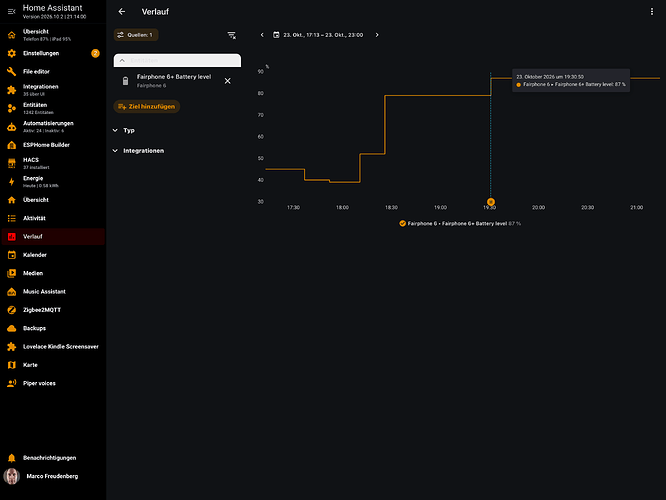Open the date range picker
Viewport: 666px width, 500px height.
318,35
